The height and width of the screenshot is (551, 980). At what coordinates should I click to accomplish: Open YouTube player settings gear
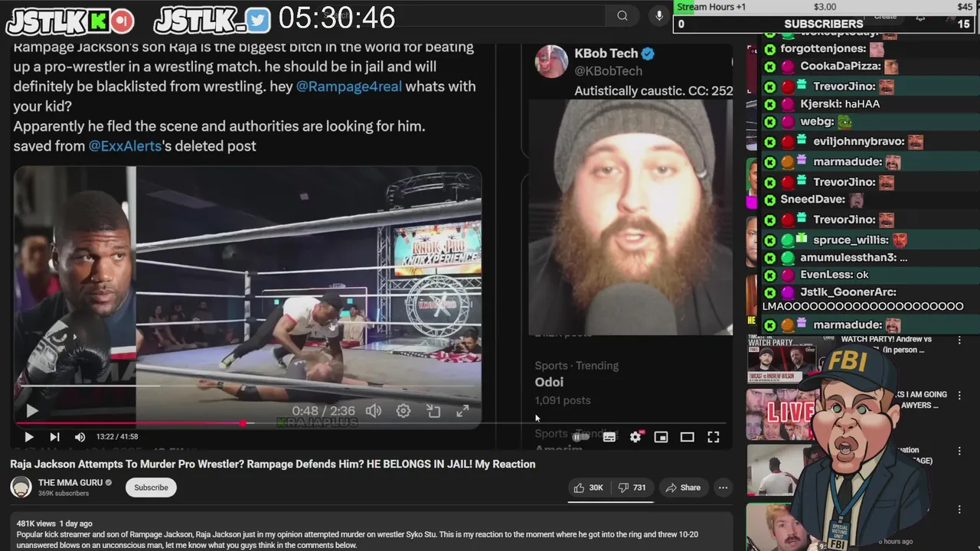(x=635, y=437)
